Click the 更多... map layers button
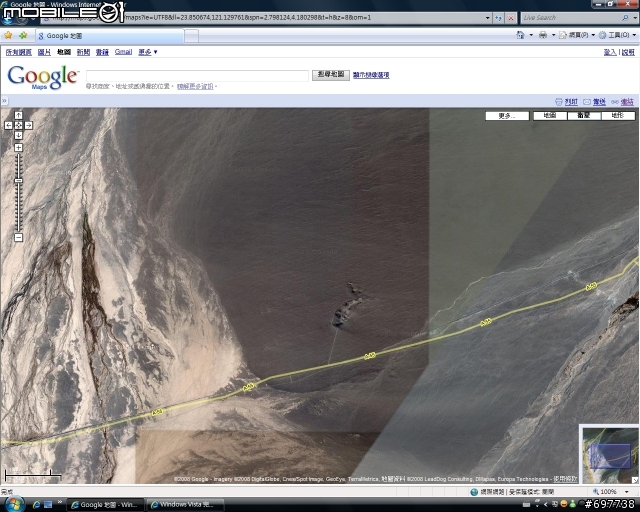The width and height of the screenshot is (640, 512). coord(507,116)
